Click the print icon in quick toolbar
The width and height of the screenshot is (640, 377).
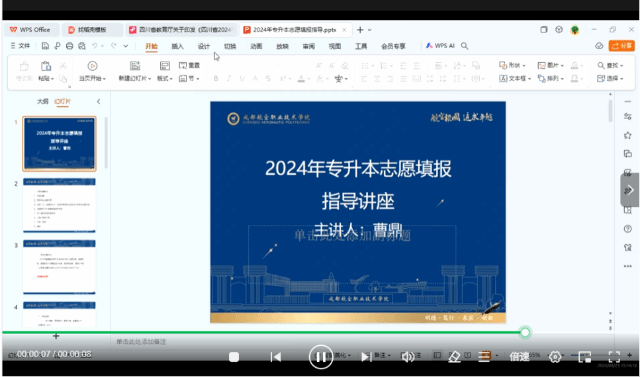click(69, 46)
